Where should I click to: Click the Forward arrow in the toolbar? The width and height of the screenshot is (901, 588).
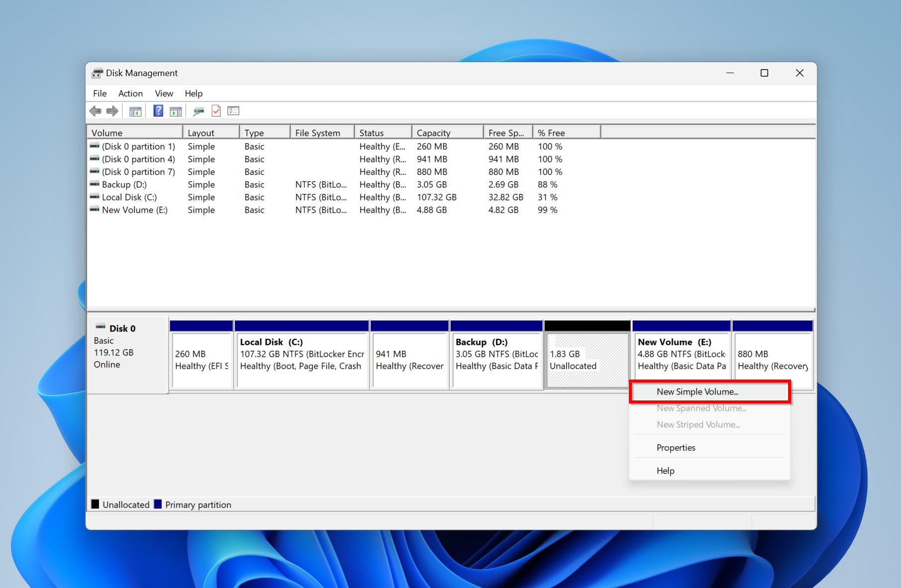pyautogui.click(x=112, y=111)
